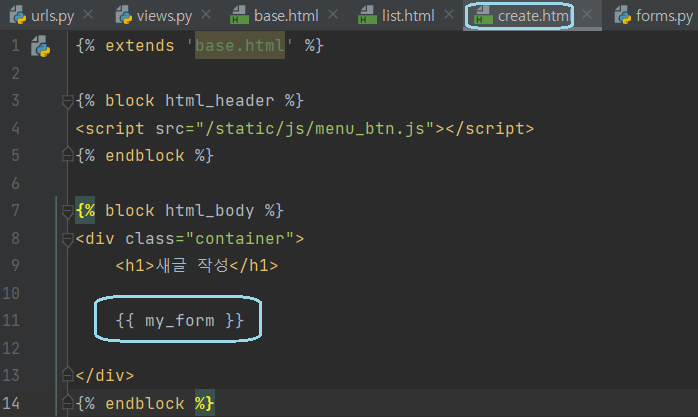The height and width of the screenshot is (417, 698).
Task: Select the create.html tab
Action: pos(533,16)
